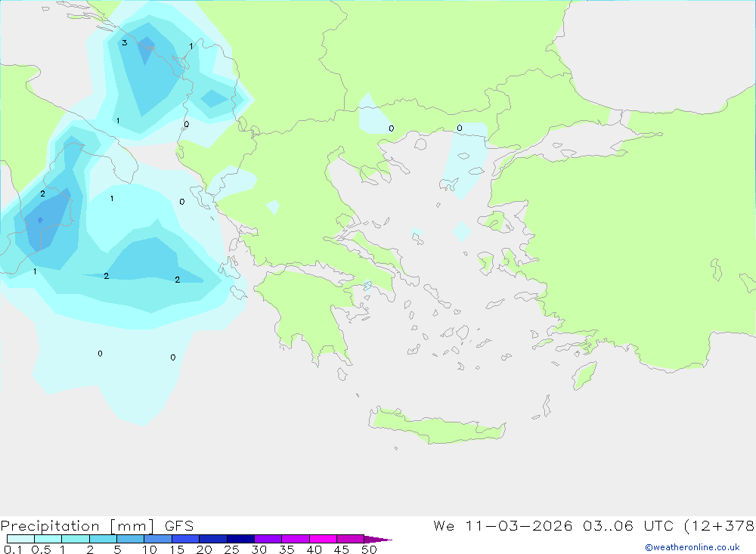Image resolution: width=756 pixels, height=554 pixels.
Task: Select the 15–20 mm legend swatch
Action: tap(186, 539)
